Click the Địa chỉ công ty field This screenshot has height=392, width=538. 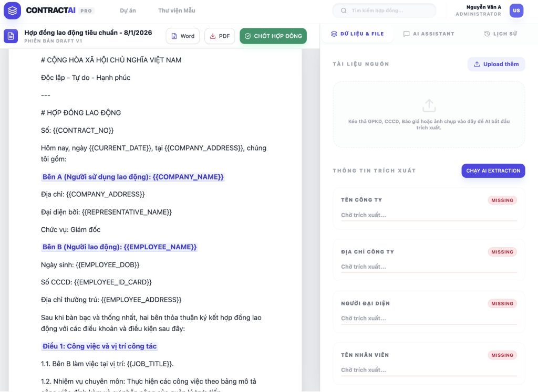tap(428, 267)
